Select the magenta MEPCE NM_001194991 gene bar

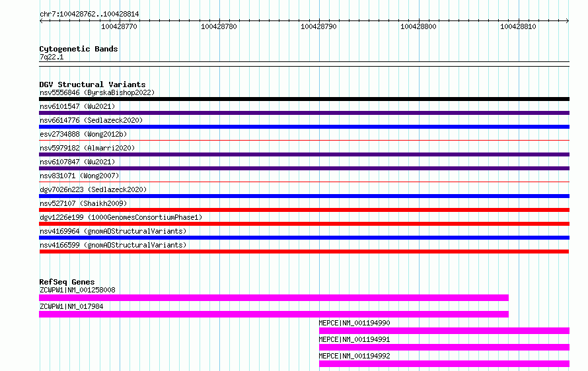445,347
